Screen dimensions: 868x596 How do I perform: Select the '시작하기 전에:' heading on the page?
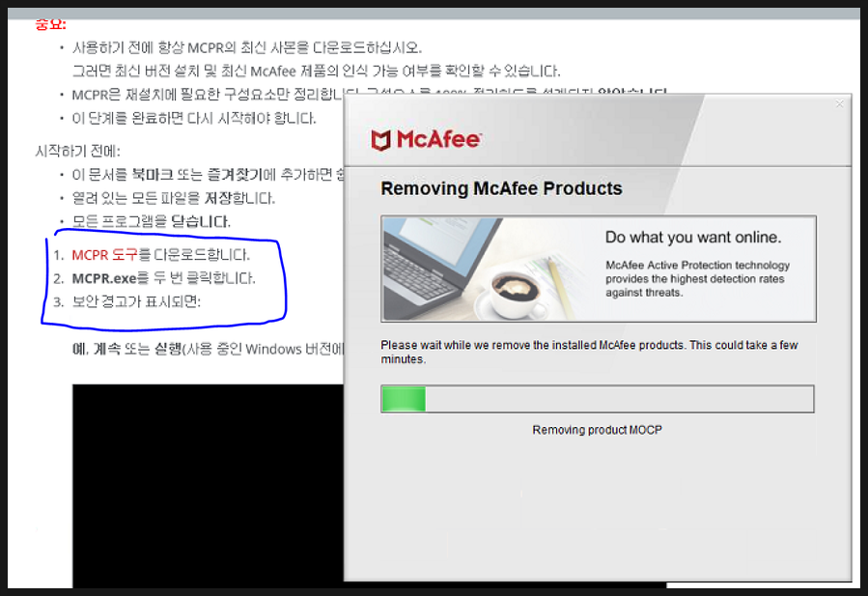pos(77,151)
